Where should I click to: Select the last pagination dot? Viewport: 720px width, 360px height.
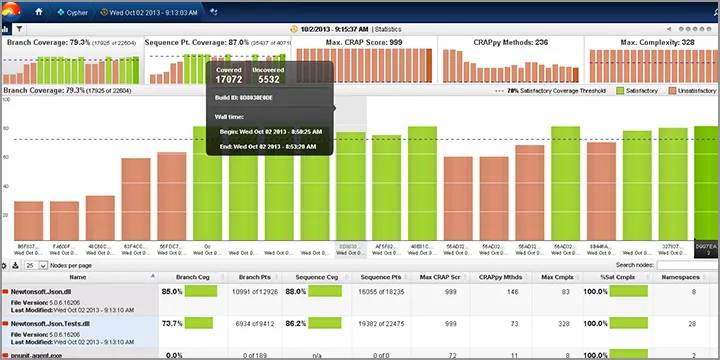tap(709, 29)
